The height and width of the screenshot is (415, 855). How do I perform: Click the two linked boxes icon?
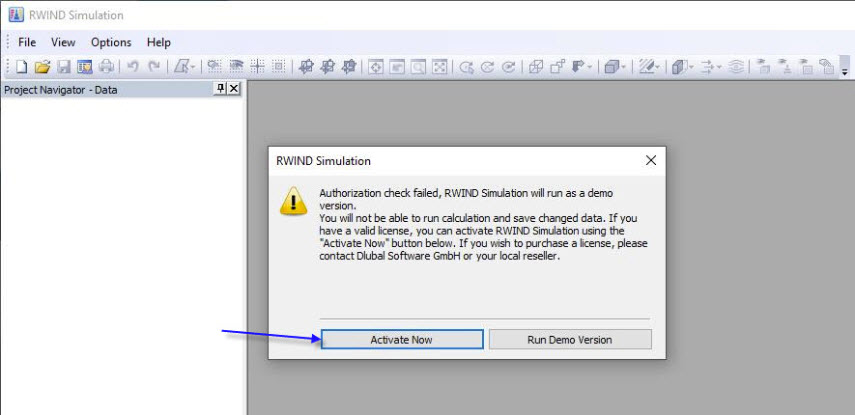tap(557, 67)
